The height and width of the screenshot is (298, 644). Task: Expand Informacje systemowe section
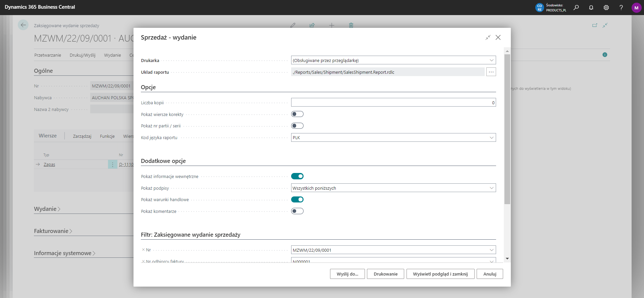(64, 253)
